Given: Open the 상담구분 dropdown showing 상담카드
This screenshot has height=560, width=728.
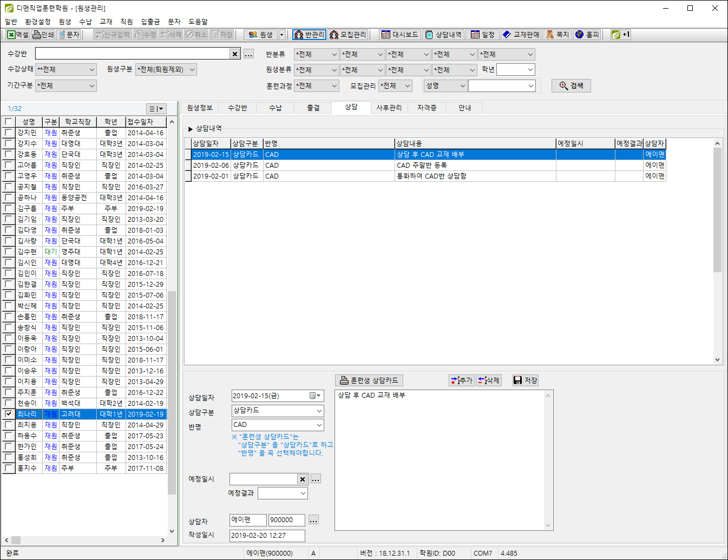Looking at the screenshot, I should 277,411.
